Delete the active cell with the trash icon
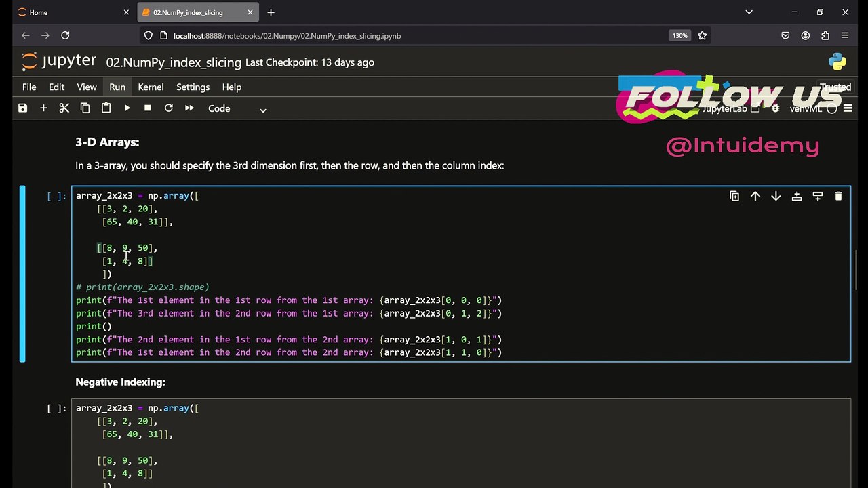 (838, 196)
